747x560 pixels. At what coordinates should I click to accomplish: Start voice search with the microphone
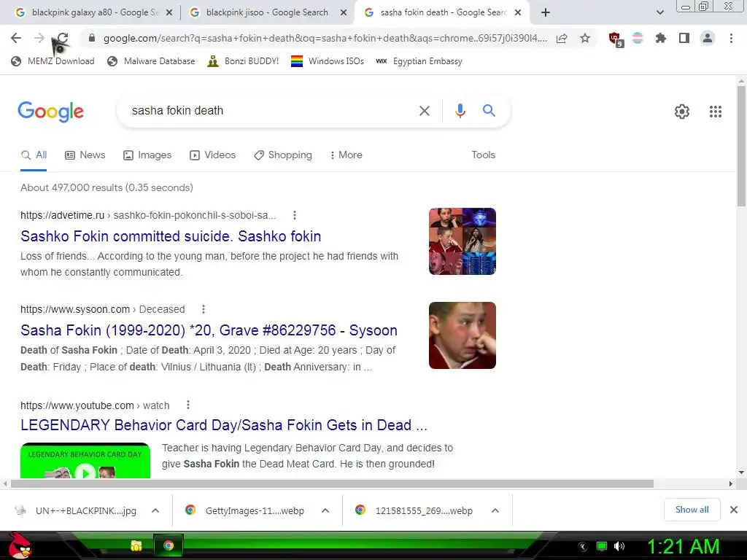click(460, 111)
